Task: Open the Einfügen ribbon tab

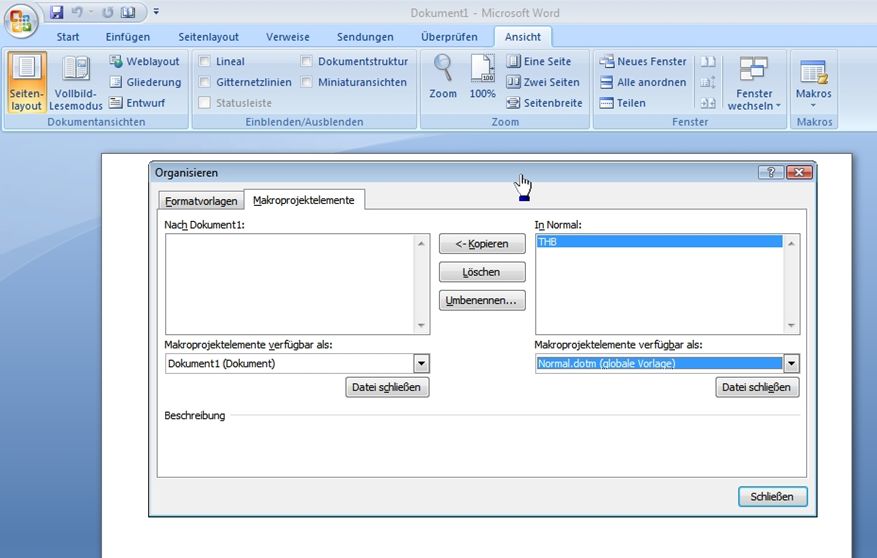Action: (128, 37)
